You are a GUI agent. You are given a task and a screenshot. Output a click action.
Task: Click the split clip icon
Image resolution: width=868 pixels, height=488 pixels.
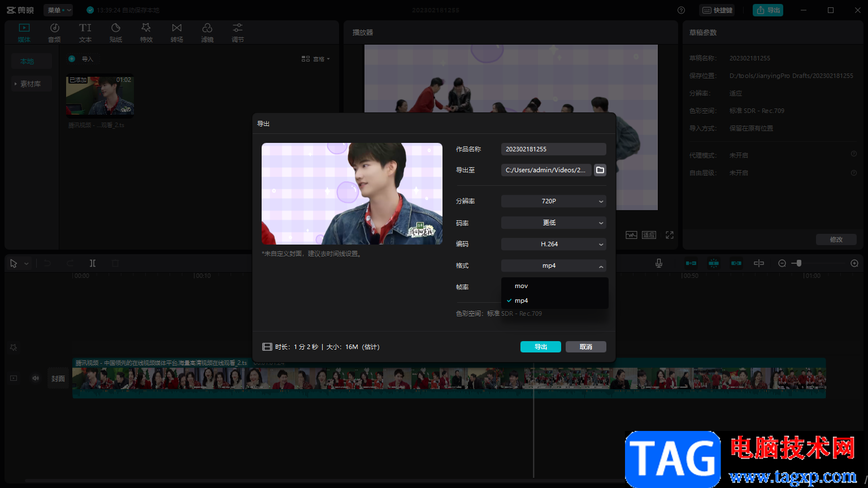click(x=93, y=263)
